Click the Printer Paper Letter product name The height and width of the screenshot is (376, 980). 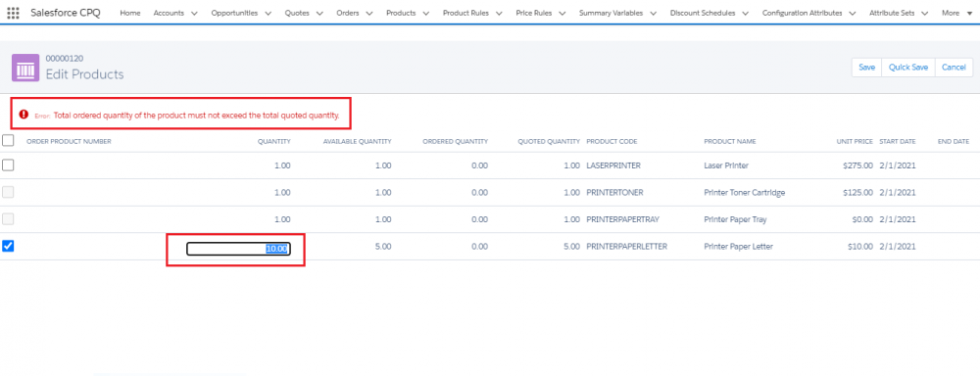pos(738,247)
